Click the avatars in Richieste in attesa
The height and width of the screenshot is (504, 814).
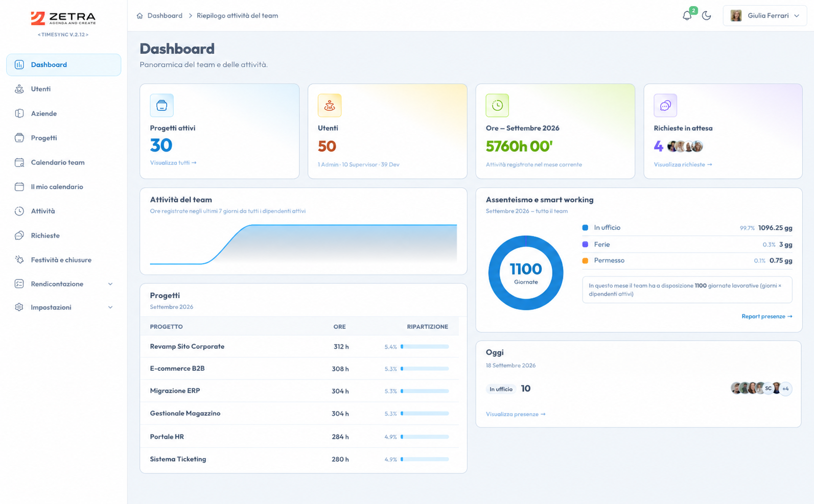[x=685, y=147]
